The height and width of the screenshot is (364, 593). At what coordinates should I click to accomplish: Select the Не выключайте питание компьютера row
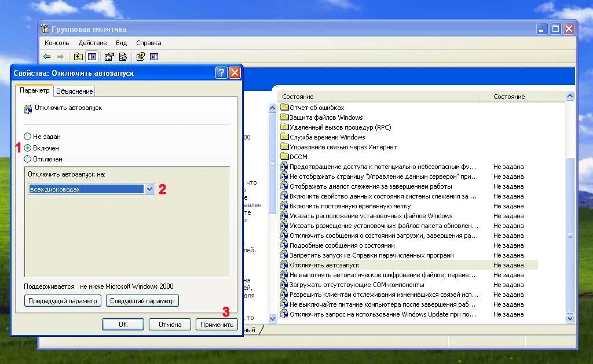click(408, 304)
